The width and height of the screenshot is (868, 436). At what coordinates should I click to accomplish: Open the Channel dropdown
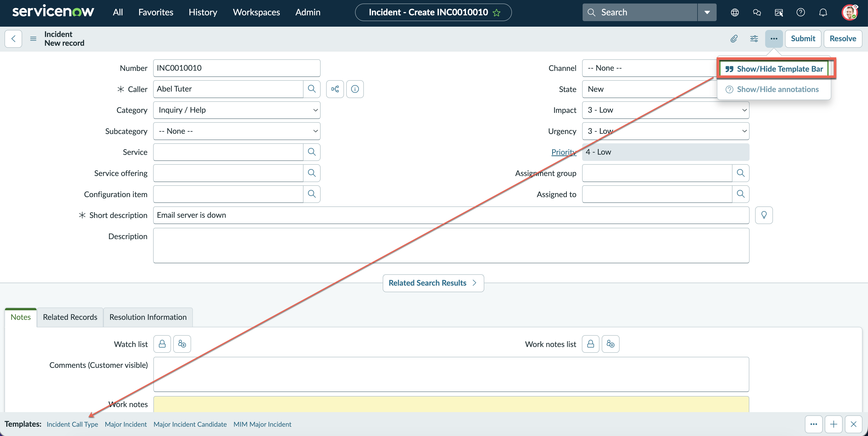coord(650,68)
